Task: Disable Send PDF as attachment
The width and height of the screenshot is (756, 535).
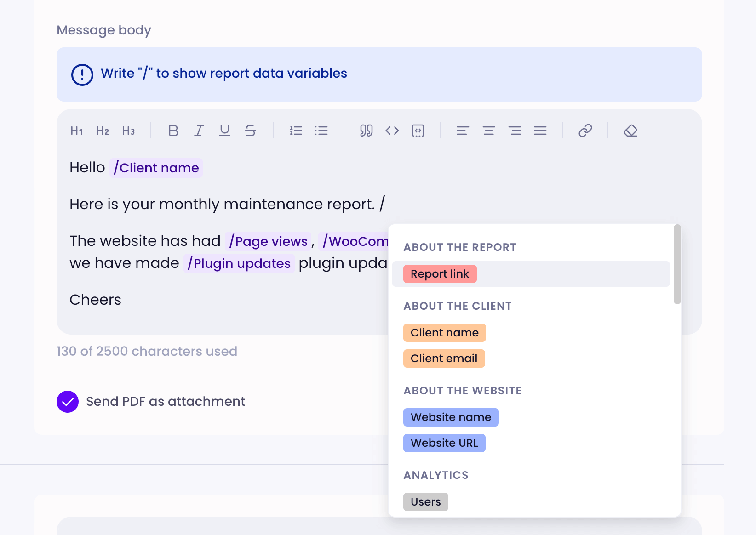Action: click(68, 401)
